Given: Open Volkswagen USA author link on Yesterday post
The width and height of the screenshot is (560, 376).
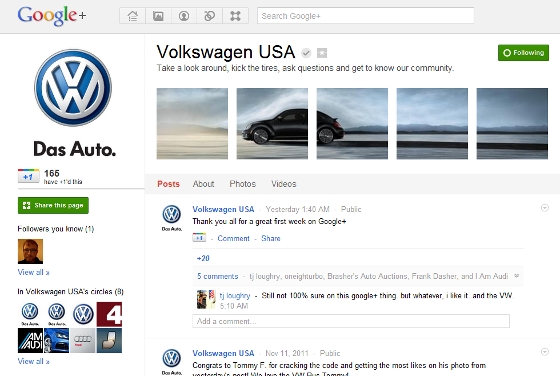Looking at the screenshot, I should pos(223,209).
